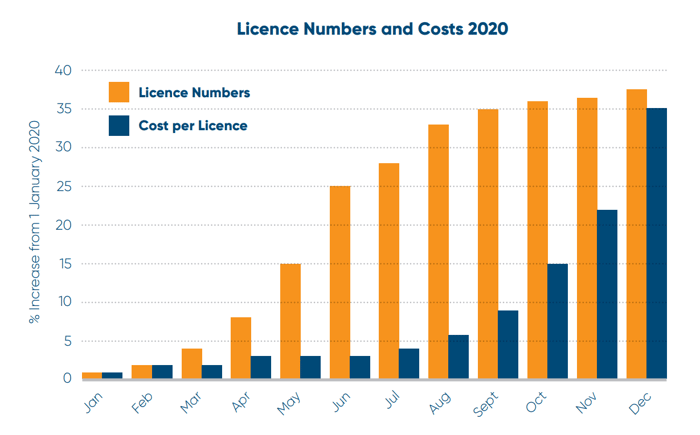Click the "May" month label

coord(289,403)
